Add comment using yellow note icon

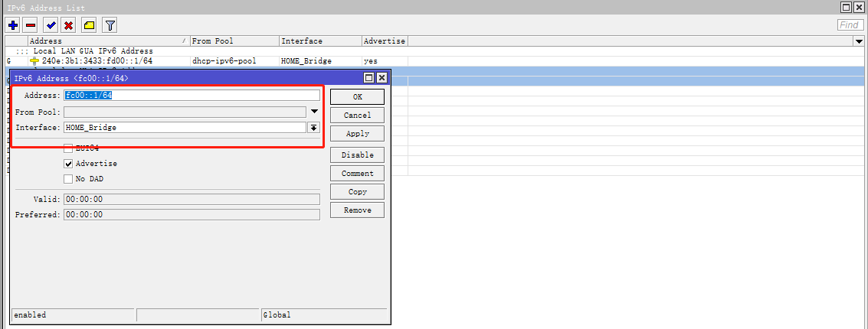pyautogui.click(x=89, y=25)
